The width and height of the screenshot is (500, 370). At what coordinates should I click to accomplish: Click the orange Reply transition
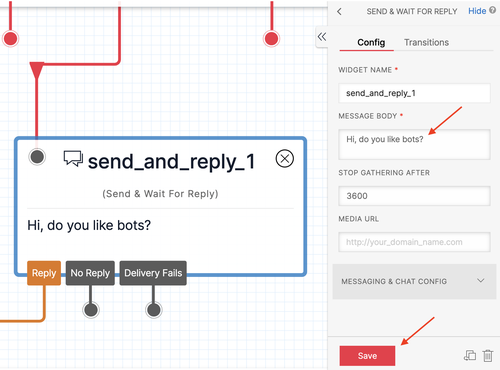pos(44,273)
